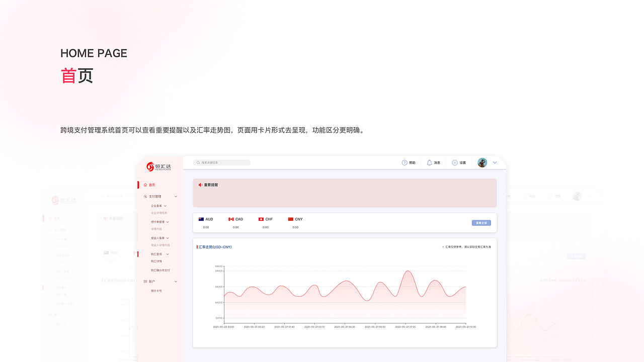Click the 消息 label in the top bar
Viewport: 644px width, 362px height.
pyautogui.click(x=437, y=163)
